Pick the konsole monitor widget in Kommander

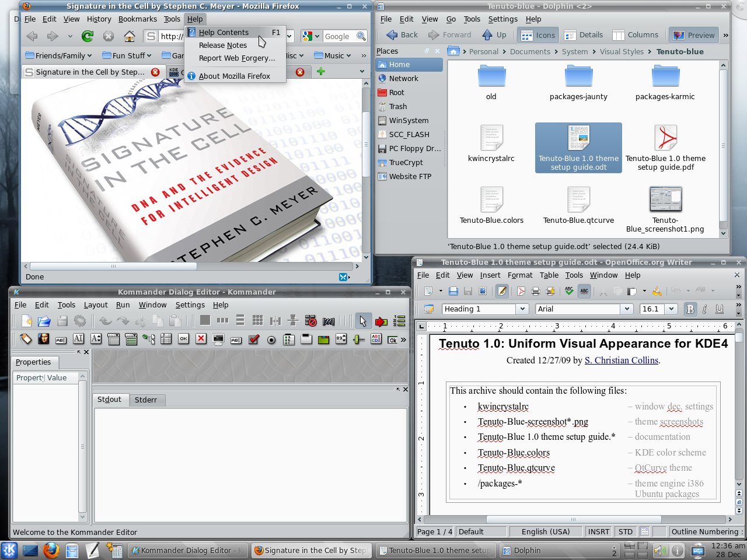(218, 339)
